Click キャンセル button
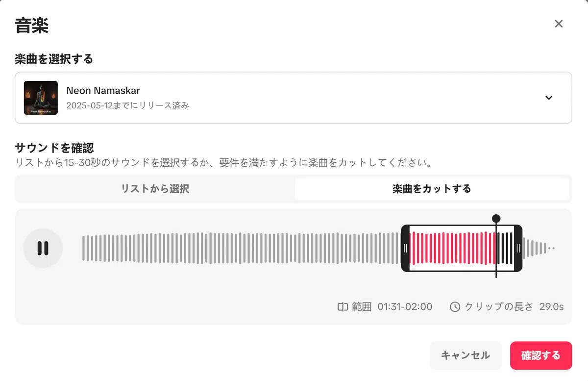The image size is (588, 381). click(x=465, y=356)
